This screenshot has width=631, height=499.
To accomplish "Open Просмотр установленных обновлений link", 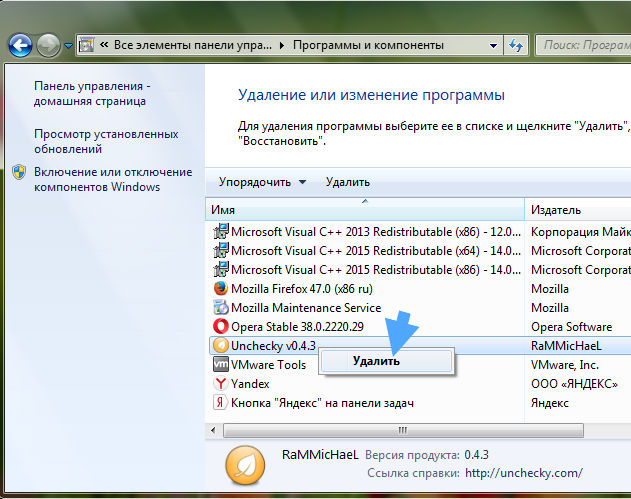I will point(106,141).
